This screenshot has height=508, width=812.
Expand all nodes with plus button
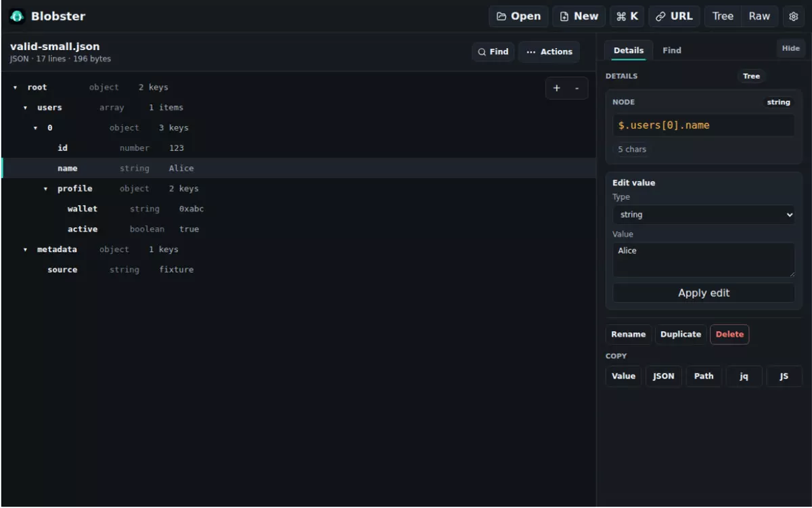[557, 88]
